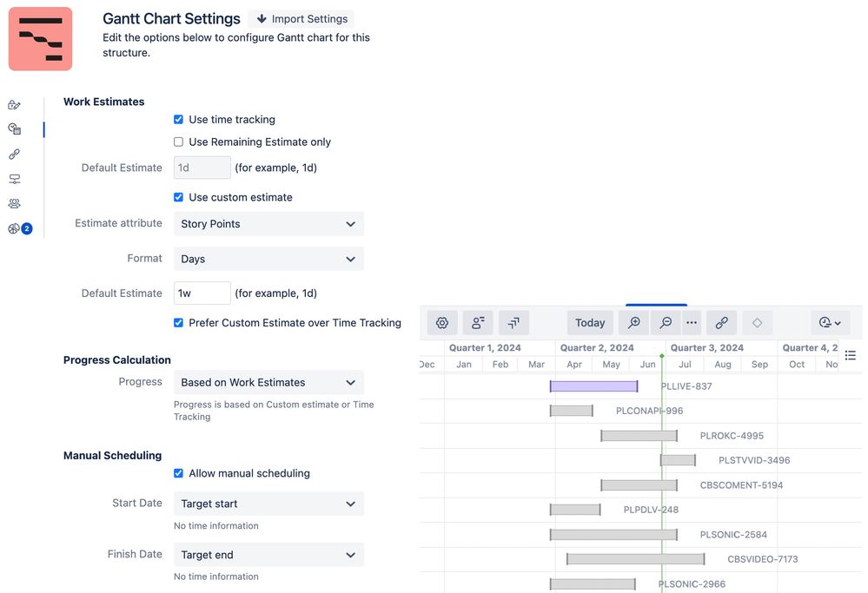Click the Import Settings button
The image size is (868, 593).
tap(301, 18)
